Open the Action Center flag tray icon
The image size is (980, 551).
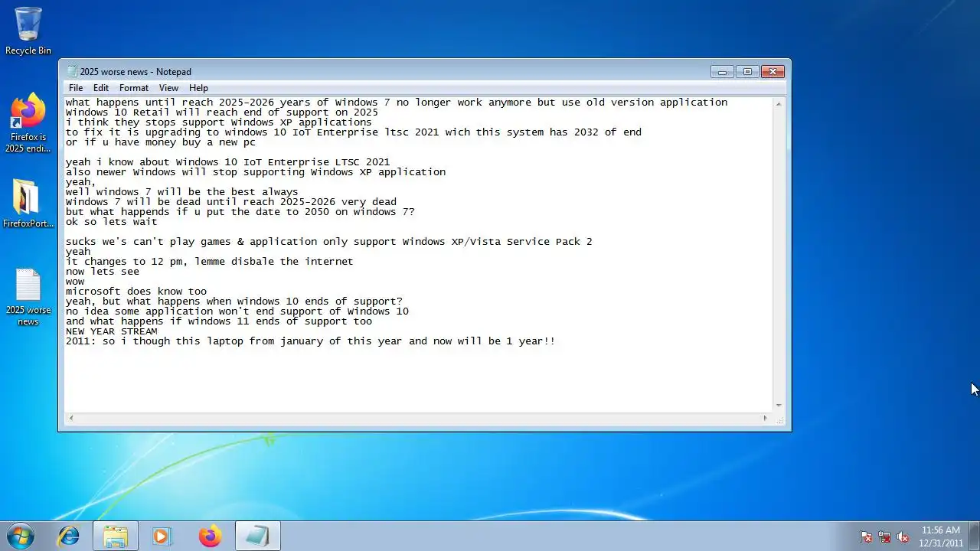coord(866,537)
